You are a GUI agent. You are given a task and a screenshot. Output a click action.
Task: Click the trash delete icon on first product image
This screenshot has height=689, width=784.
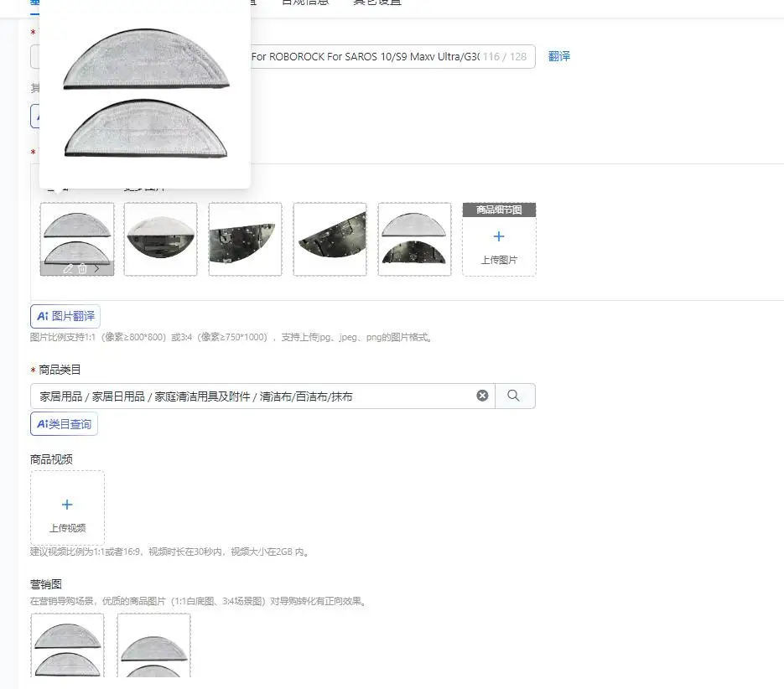click(x=82, y=268)
